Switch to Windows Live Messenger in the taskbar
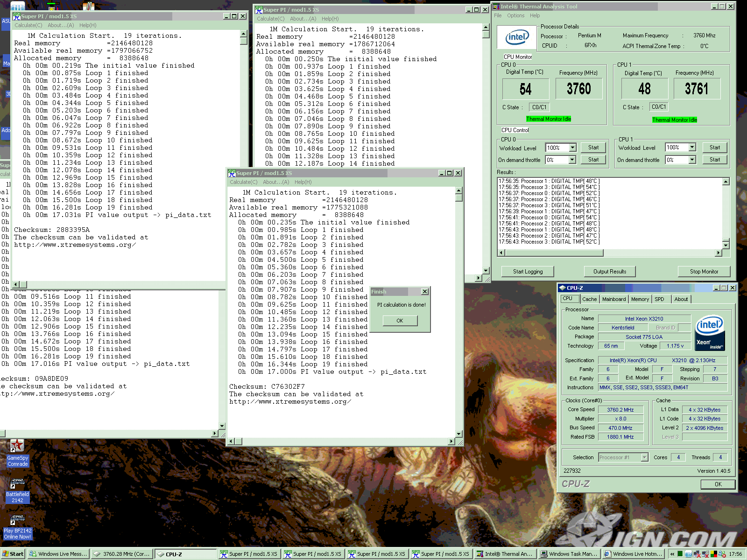The image size is (747, 560). point(58,554)
